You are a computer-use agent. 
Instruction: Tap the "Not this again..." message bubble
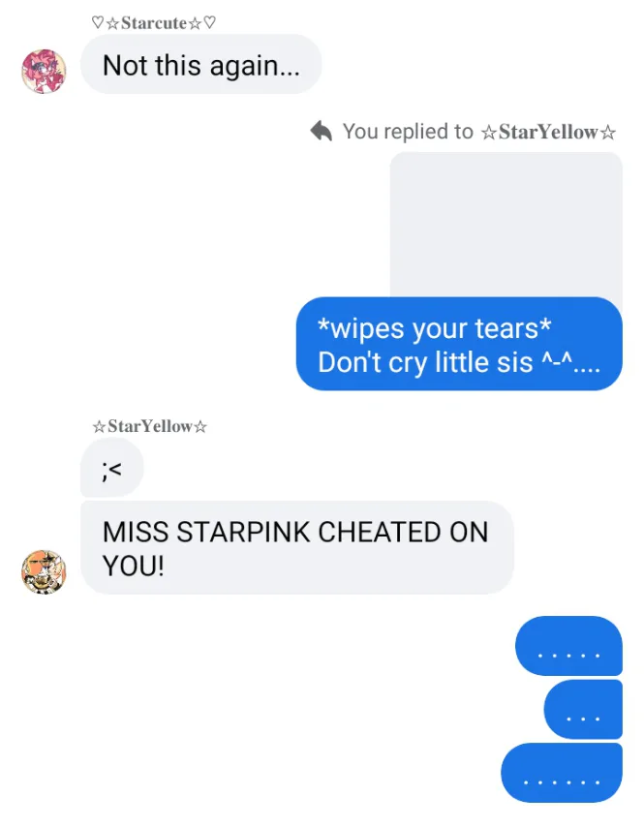point(201,64)
